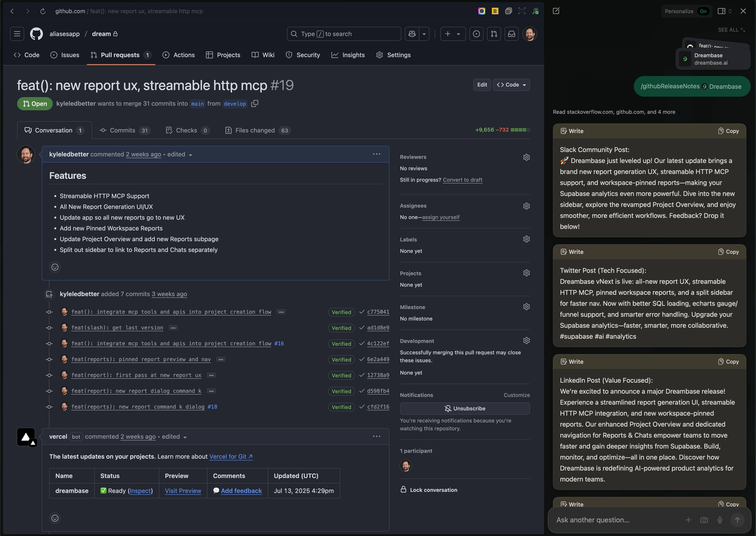
Task: Click new chat compose icon
Action: [556, 11]
